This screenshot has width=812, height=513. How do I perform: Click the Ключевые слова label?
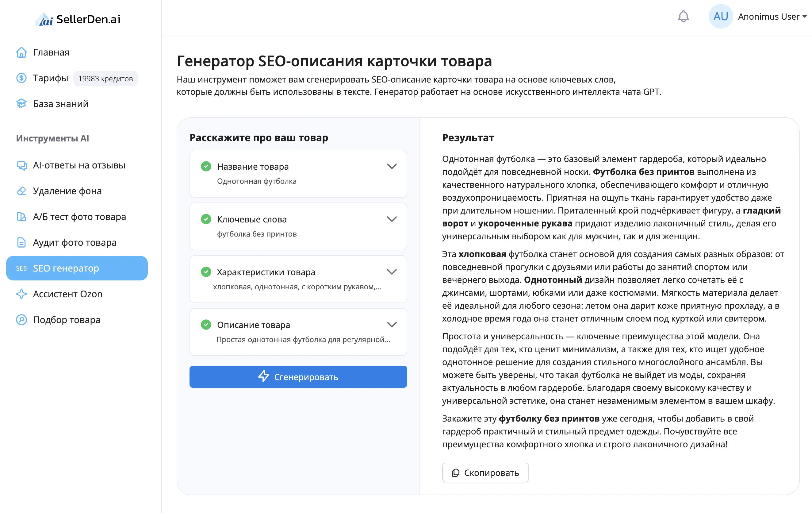pyautogui.click(x=252, y=219)
